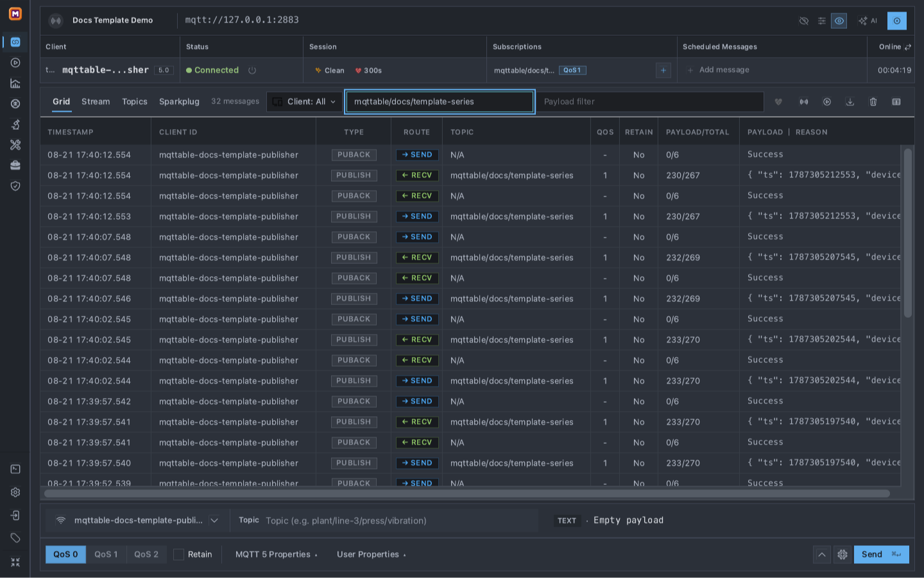Click the broadcast signal icon in grid toolbar
Viewport: 924px width, 578px height.
point(803,102)
